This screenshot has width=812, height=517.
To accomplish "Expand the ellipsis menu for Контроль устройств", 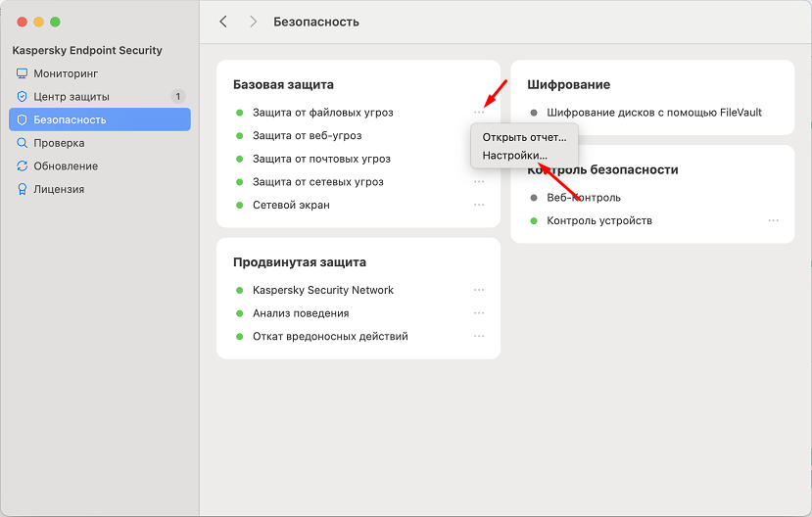I will coord(774,221).
